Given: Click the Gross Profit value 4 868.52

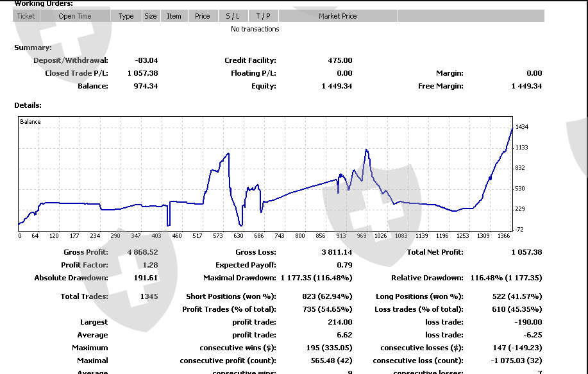Looking at the screenshot, I should 142,252.
